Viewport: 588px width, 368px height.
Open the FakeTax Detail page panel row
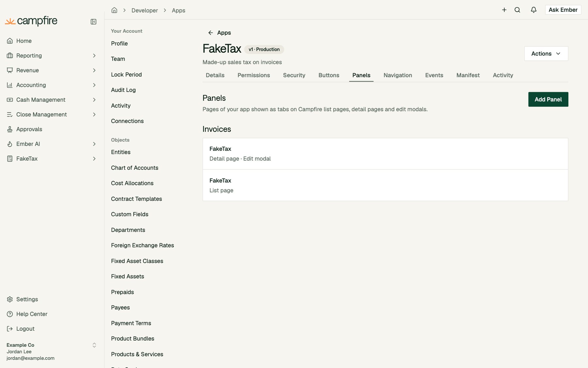coord(385,154)
